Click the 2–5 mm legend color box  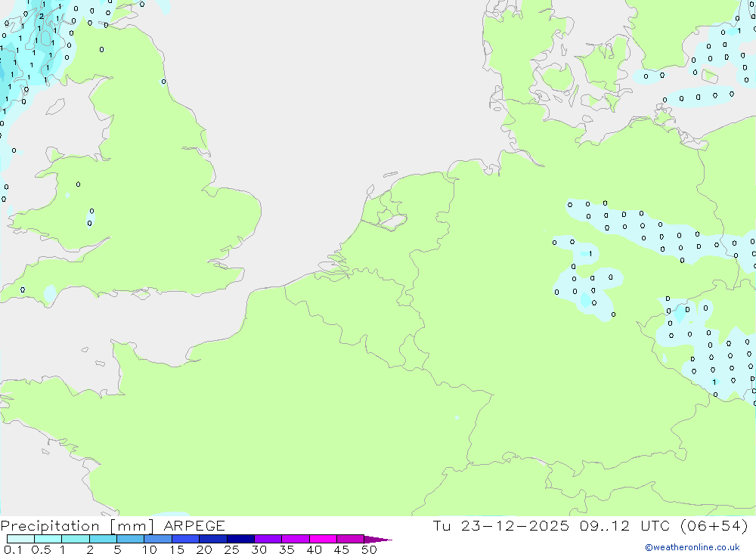tap(103, 539)
